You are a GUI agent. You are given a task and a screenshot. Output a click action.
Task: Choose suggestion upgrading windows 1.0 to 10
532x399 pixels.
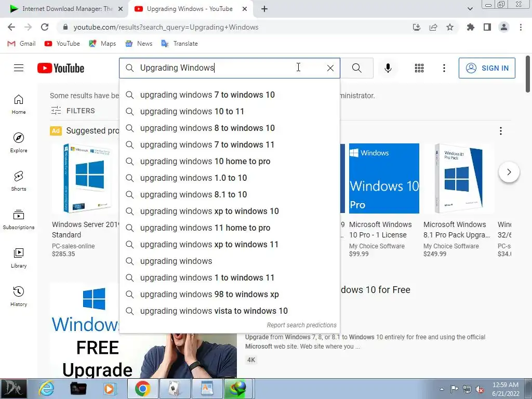230,178
